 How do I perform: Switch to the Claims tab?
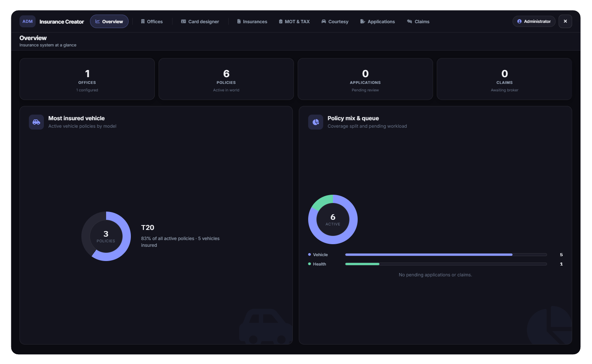[x=418, y=21]
